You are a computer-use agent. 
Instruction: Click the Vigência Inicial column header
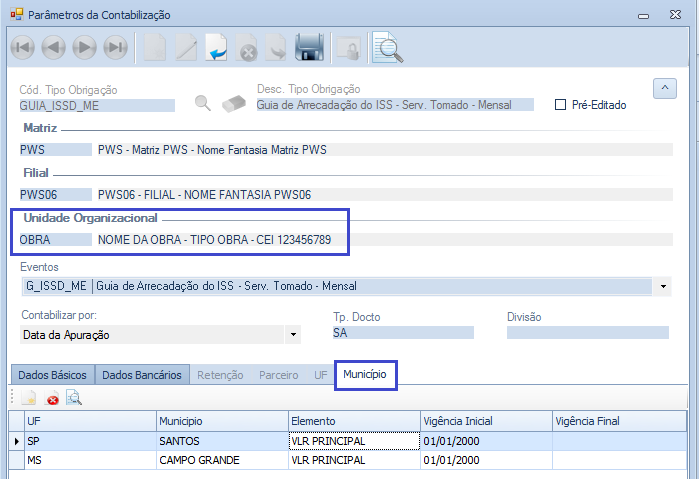coord(486,421)
